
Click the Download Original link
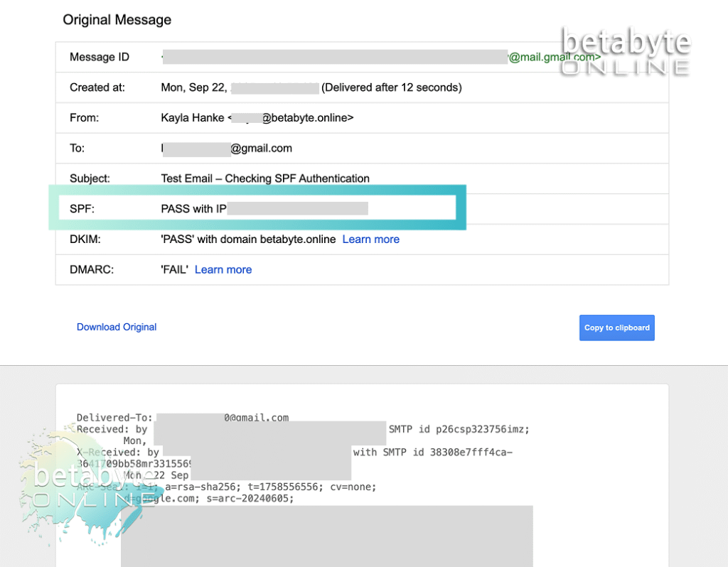[117, 327]
